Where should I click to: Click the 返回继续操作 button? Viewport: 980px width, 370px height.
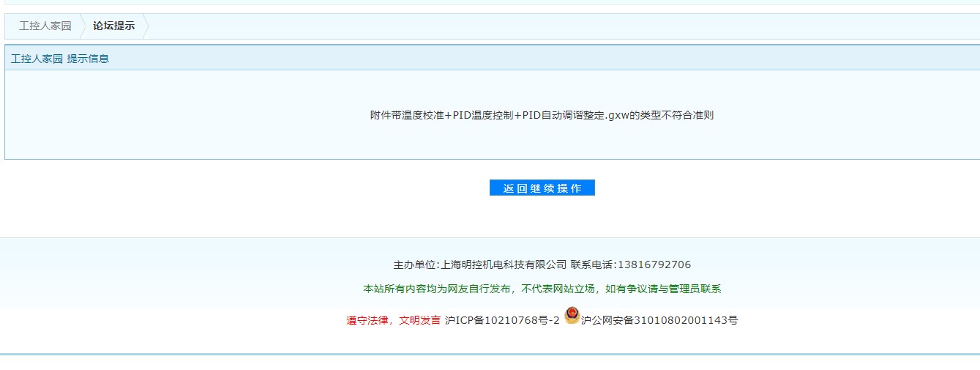coord(542,188)
